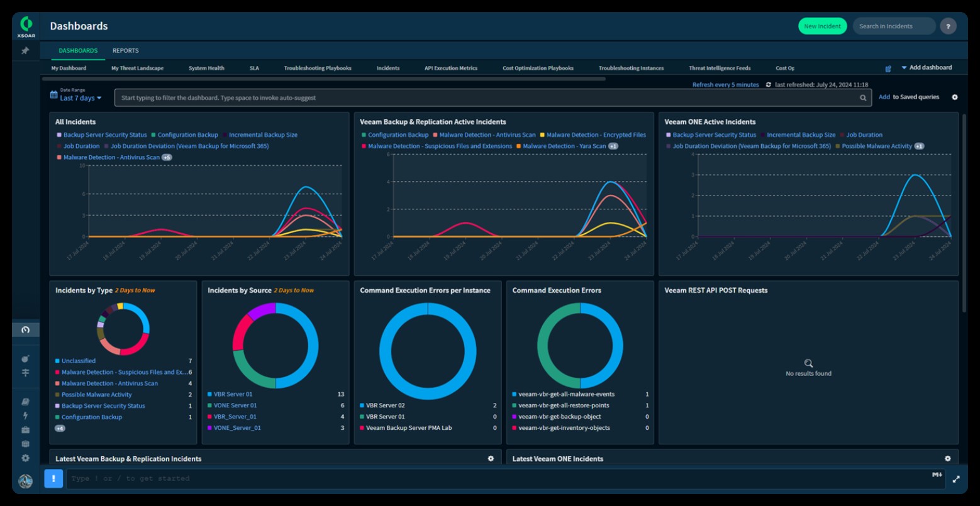Switch to the Reports tab

126,50
